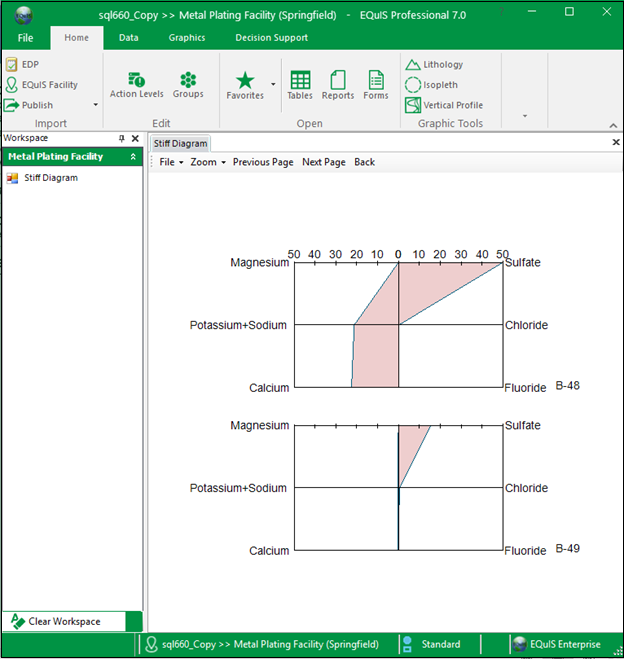Open the Zoom dropdown in viewer
The height and width of the screenshot is (659, 624).
pyautogui.click(x=208, y=162)
